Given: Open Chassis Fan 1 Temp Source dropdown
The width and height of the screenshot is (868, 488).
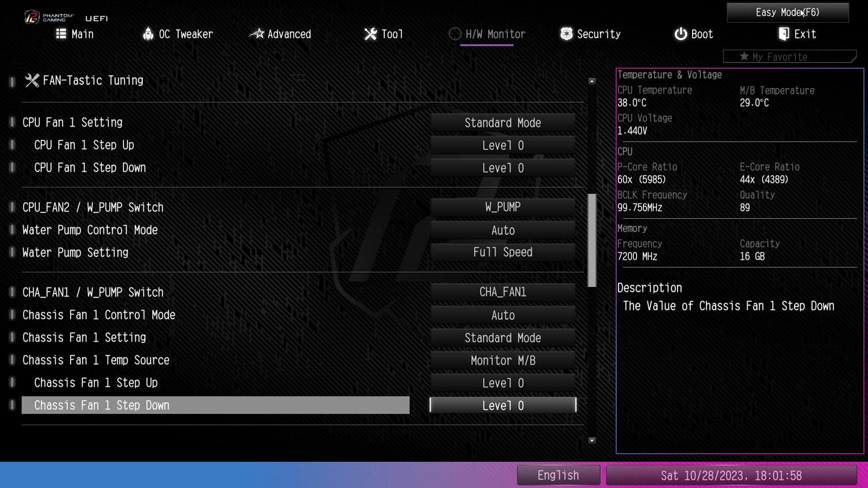Looking at the screenshot, I should pos(502,361).
